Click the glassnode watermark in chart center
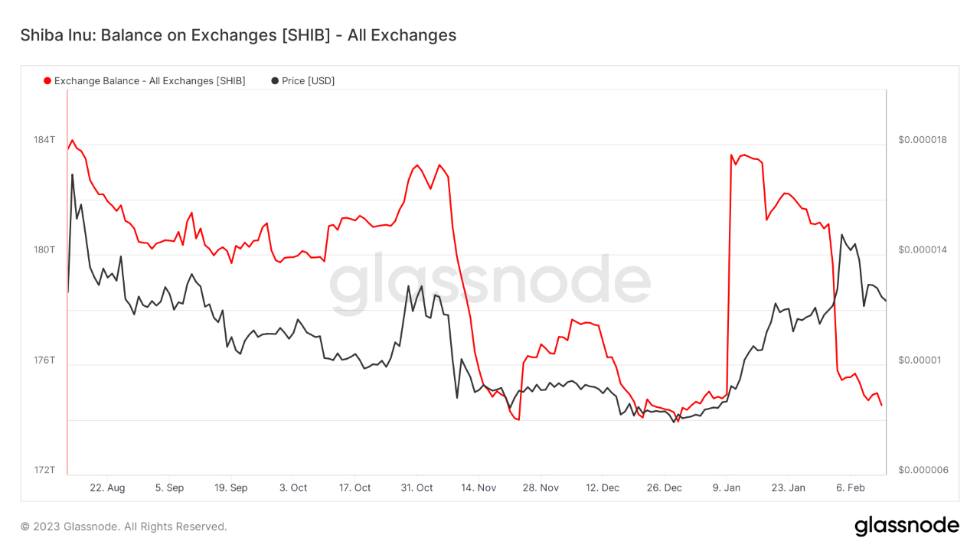This screenshot has width=980, height=551. pos(490,281)
